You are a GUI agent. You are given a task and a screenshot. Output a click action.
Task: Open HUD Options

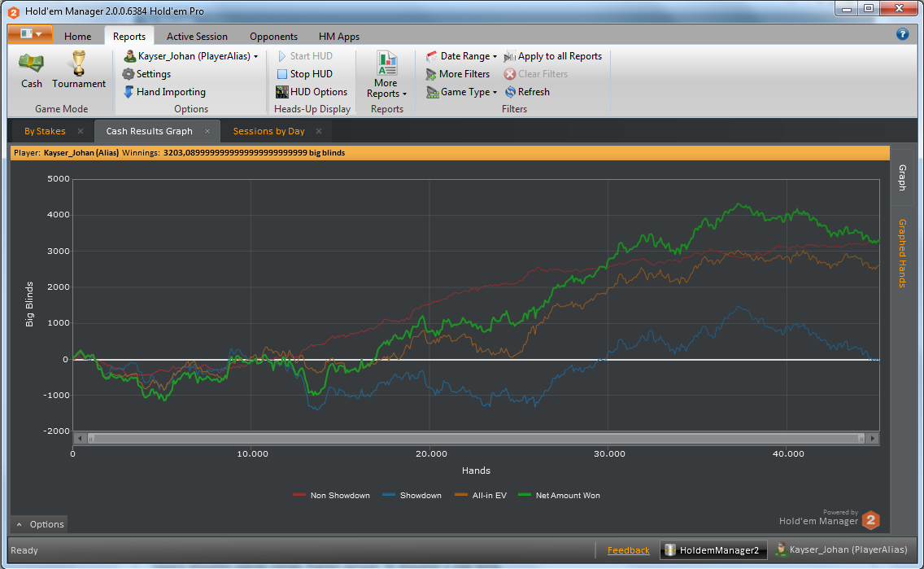(312, 92)
